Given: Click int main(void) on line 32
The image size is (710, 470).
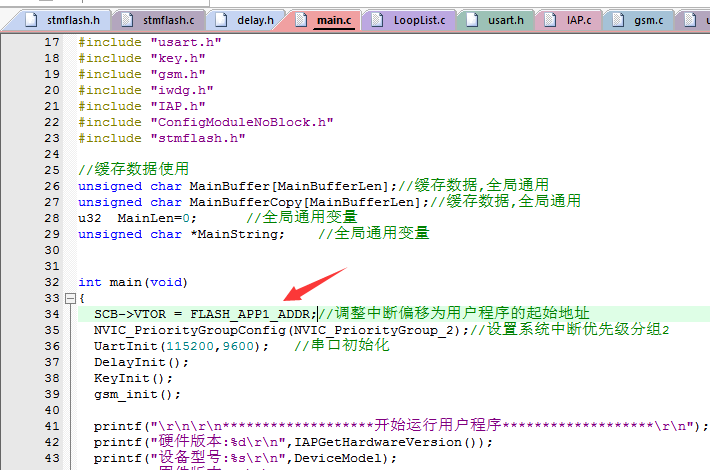Looking at the screenshot, I should [x=133, y=282].
